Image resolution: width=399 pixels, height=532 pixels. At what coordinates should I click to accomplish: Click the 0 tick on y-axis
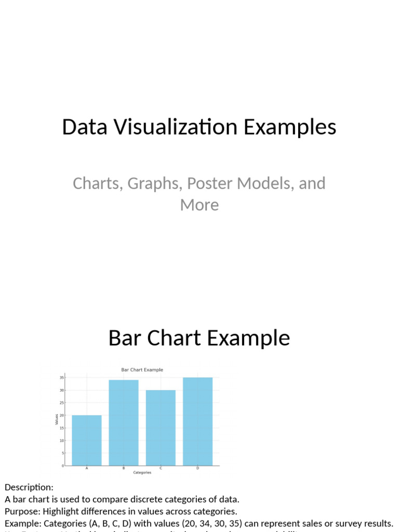point(63,466)
